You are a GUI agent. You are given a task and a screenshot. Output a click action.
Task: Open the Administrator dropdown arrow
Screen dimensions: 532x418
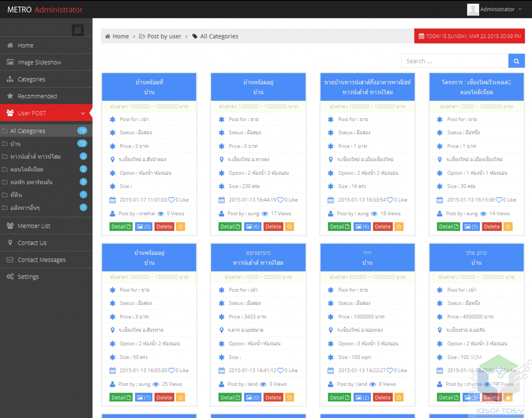pyautogui.click(x=520, y=9)
